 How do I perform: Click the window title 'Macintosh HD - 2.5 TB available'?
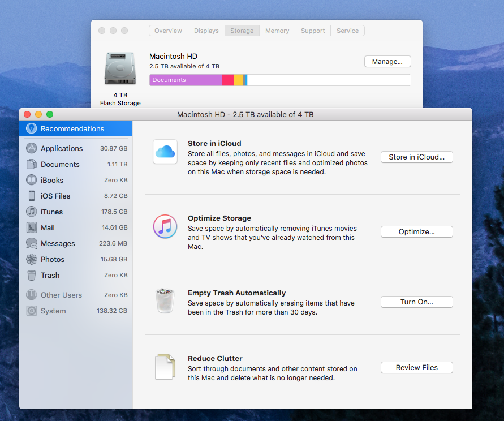(x=245, y=114)
